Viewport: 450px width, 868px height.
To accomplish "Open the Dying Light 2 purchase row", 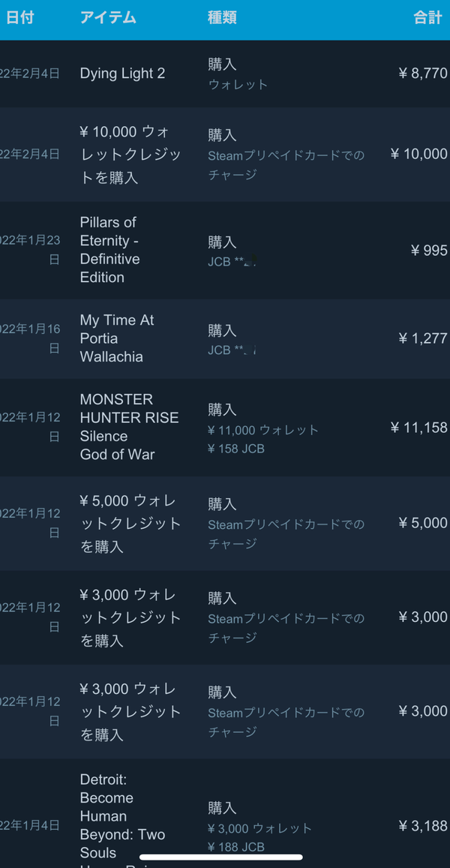I will tap(225, 74).
